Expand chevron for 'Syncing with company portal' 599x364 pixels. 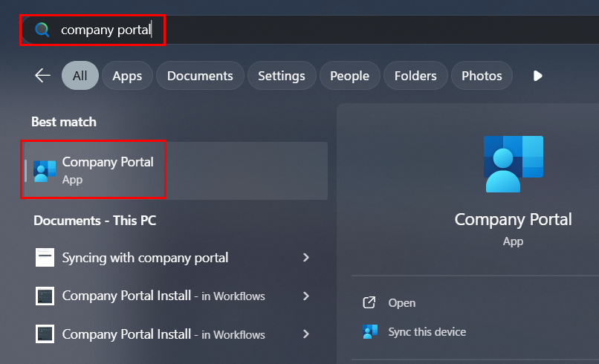[x=306, y=258]
